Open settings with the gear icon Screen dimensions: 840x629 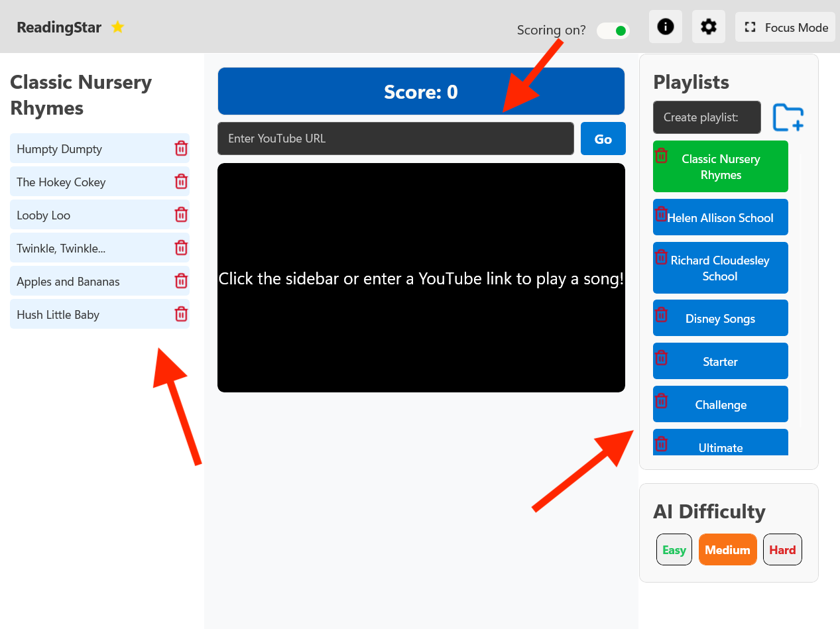708,27
